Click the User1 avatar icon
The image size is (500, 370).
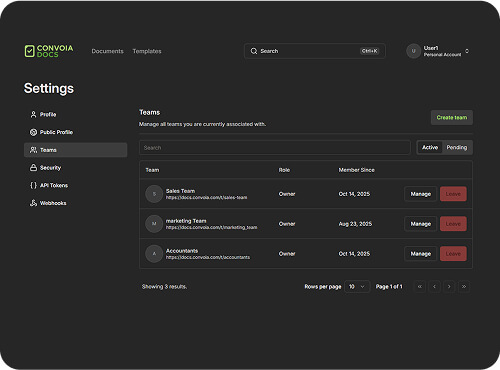[413, 51]
